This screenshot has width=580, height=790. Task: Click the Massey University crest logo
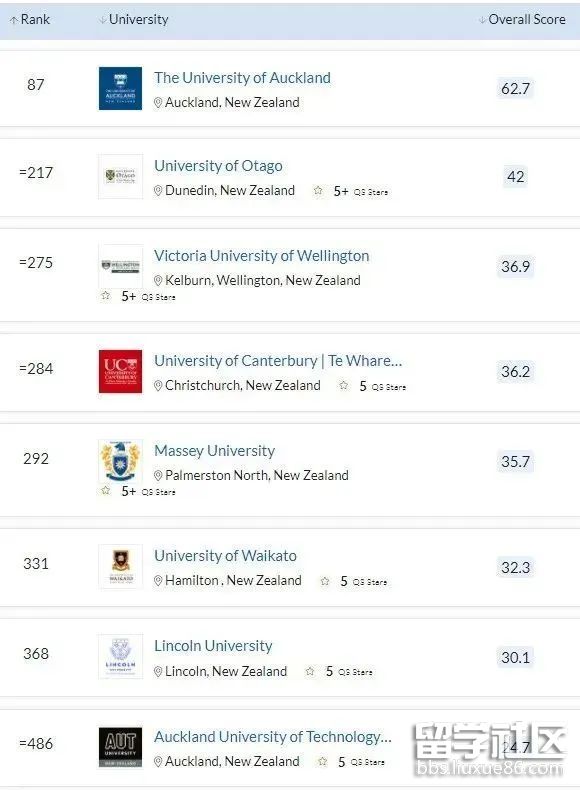[x=120, y=462]
